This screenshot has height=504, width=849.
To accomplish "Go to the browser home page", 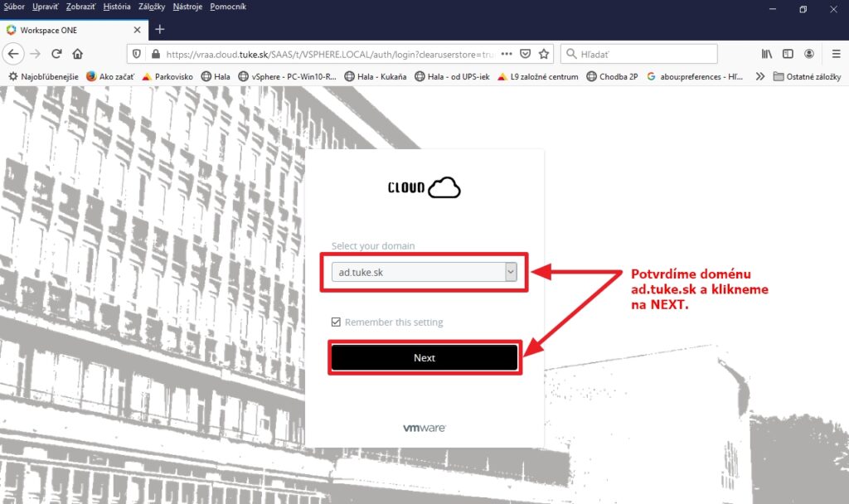I will click(x=78, y=54).
